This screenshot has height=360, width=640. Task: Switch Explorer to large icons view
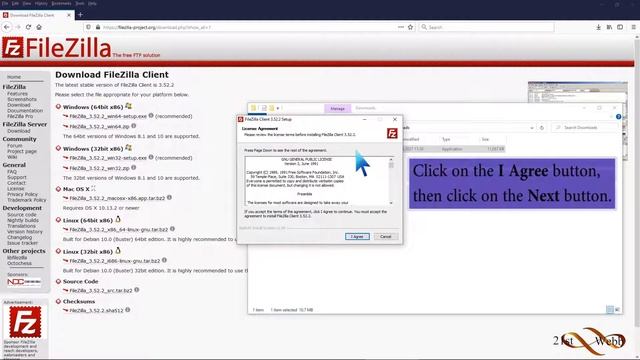point(617,310)
